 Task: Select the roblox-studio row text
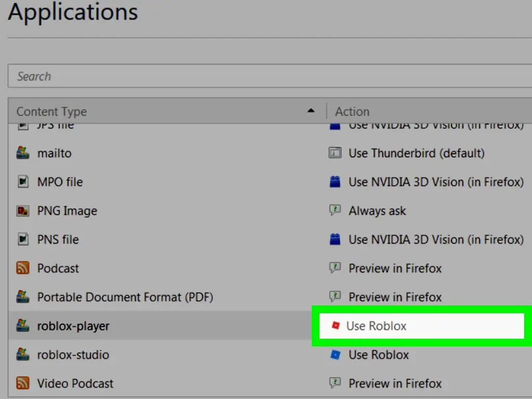click(x=73, y=355)
